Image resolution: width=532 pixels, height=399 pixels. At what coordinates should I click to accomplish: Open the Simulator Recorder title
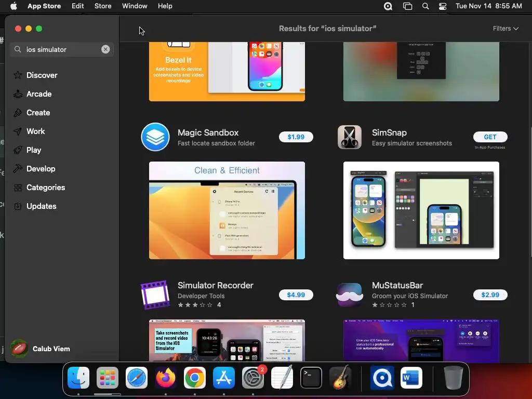(216, 285)
